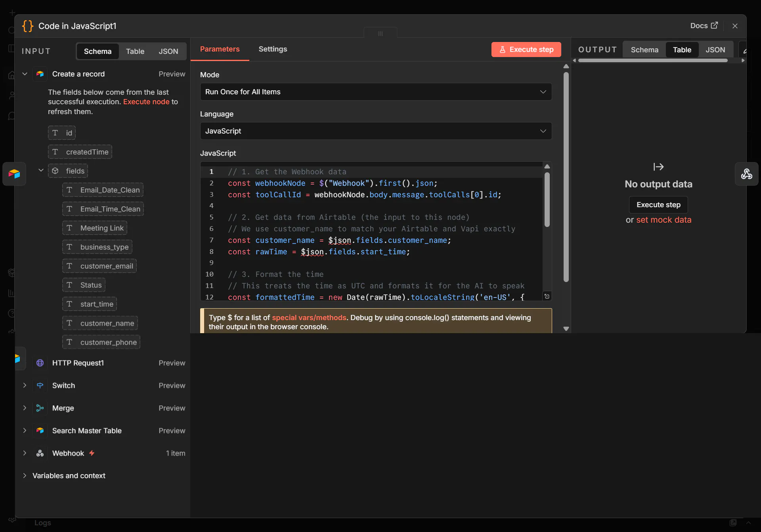
Task: Click Preview next to Create a record
Action: pos(172,74)
